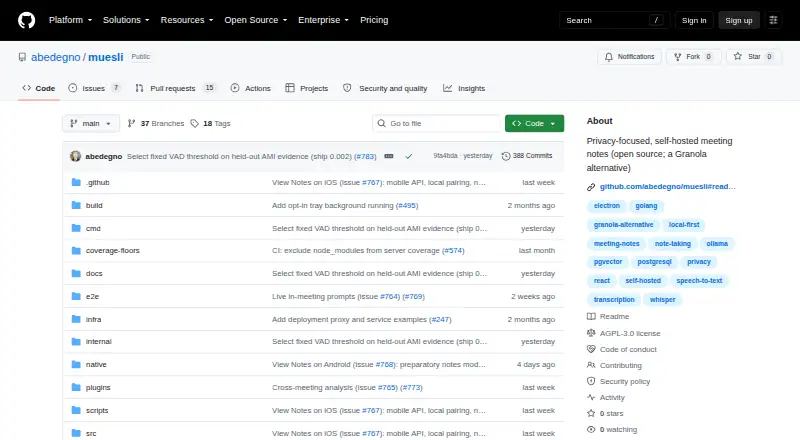800x440 pixels.
Task: Click the cmd folder icon
Action: [x=76, y=228]
